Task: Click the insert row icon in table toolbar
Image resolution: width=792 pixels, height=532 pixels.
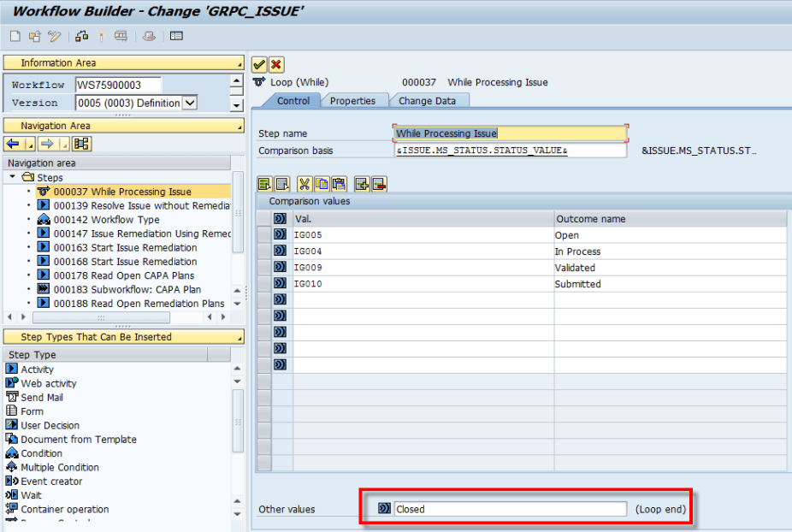Action: tap(362, 185)
